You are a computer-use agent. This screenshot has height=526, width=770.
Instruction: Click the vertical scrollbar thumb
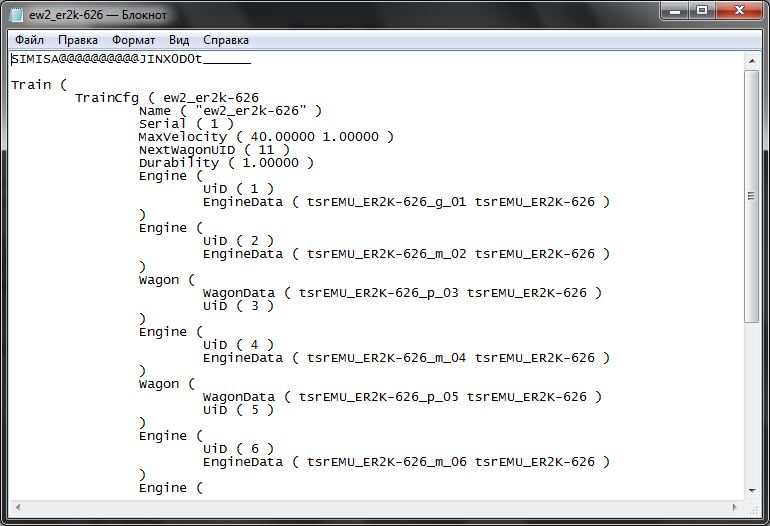pos(752,195)
